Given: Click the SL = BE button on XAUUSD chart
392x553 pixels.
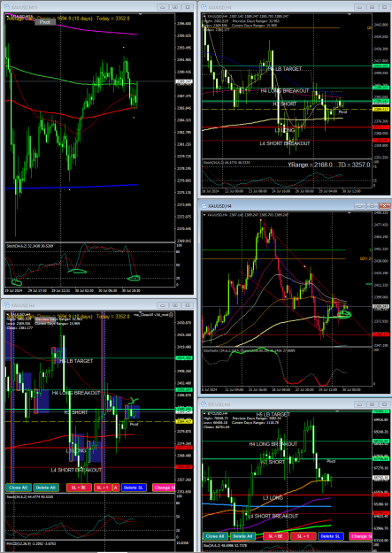Looking at the screenshot, I should click(79, 488).
